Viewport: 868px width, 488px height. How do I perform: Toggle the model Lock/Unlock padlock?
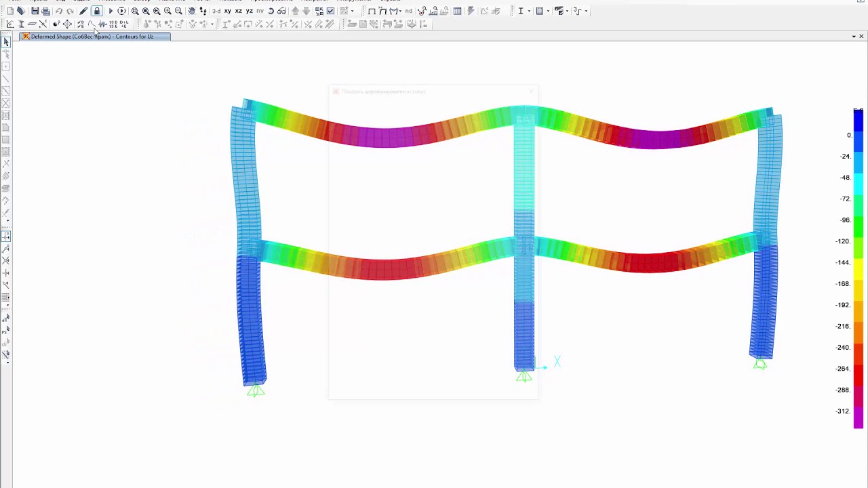tap(97, 11)
